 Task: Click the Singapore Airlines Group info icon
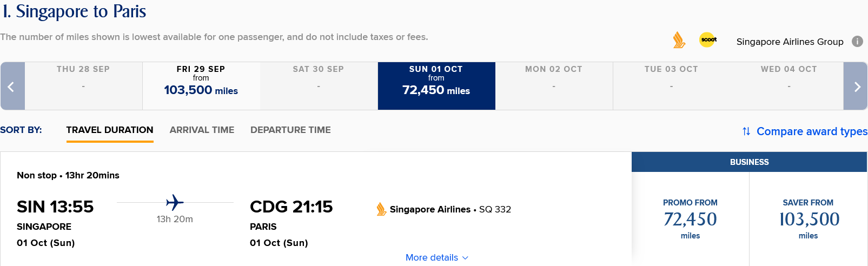pos(857,41)
